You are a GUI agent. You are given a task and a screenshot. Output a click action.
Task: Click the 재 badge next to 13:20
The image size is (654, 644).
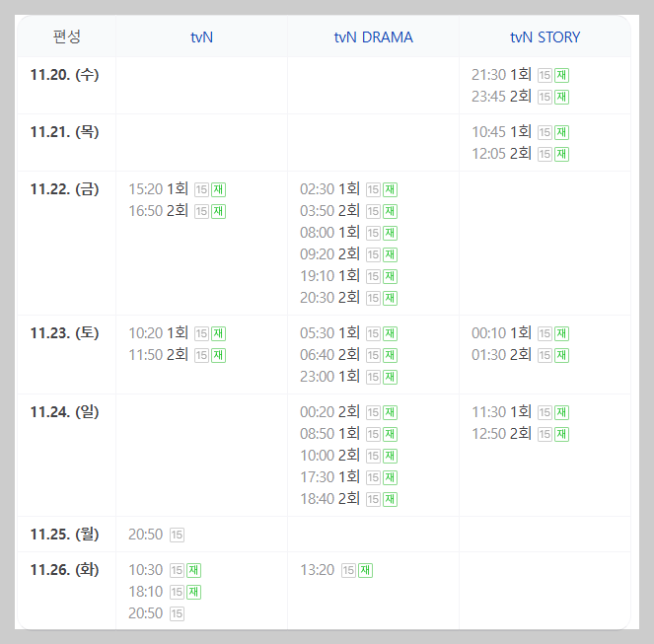(x=365, y=570)
